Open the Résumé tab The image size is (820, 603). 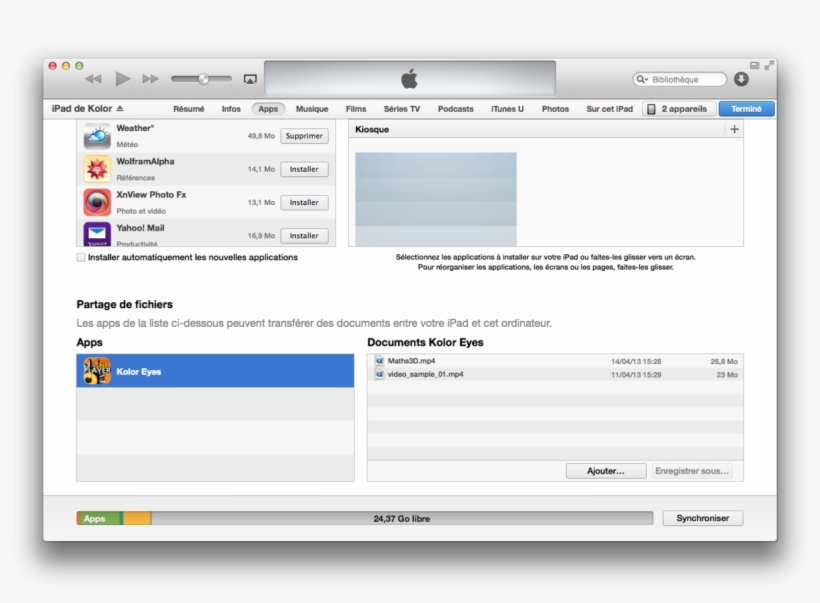click(189, 109)
